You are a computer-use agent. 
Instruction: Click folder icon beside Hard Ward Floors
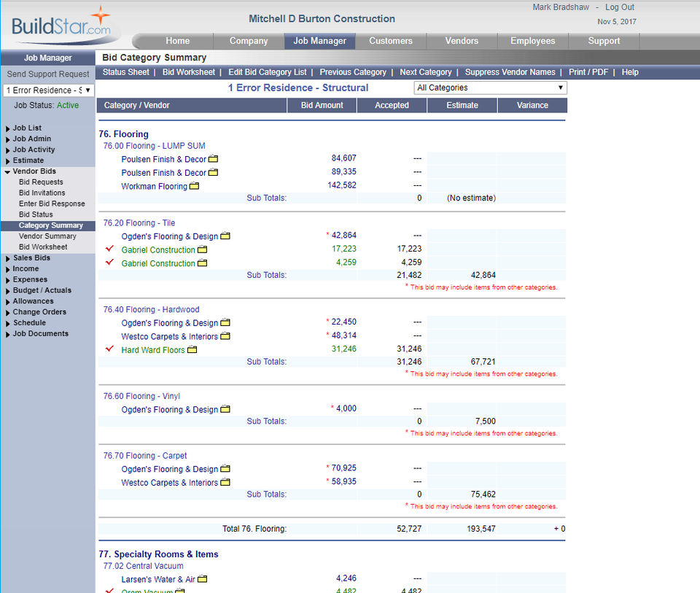point(192,349)
